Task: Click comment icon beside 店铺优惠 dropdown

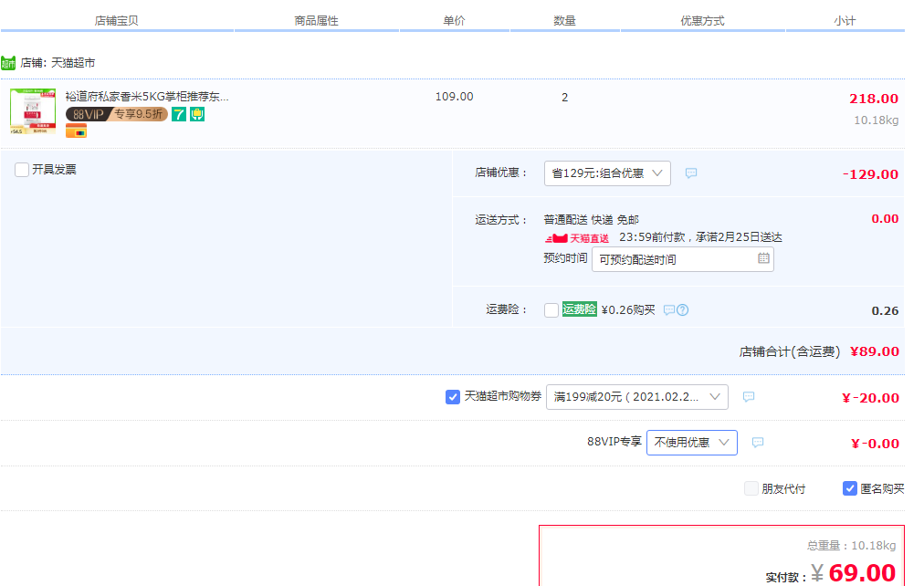Action: 691,173
